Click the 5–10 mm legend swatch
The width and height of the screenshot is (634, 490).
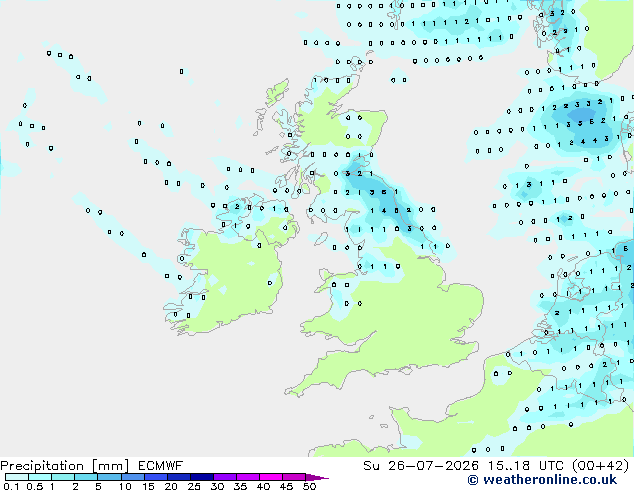click(x=109, y=477)
